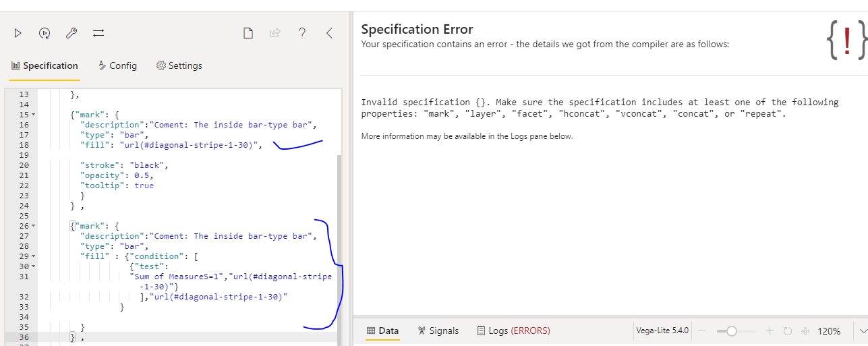Apply changes with the play icon
The width and height of the screenshot is (868, 346).
pyautogui.click(x=18, y=33)
